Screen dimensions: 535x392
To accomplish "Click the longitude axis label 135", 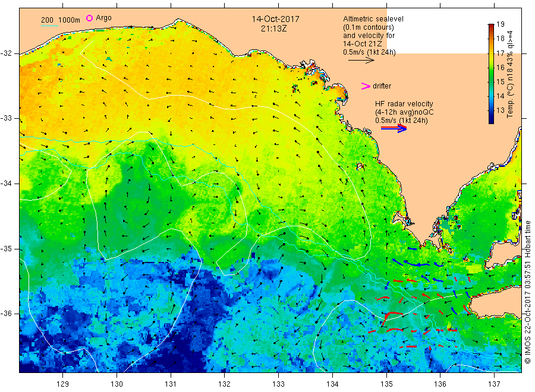I will point(386,384).
